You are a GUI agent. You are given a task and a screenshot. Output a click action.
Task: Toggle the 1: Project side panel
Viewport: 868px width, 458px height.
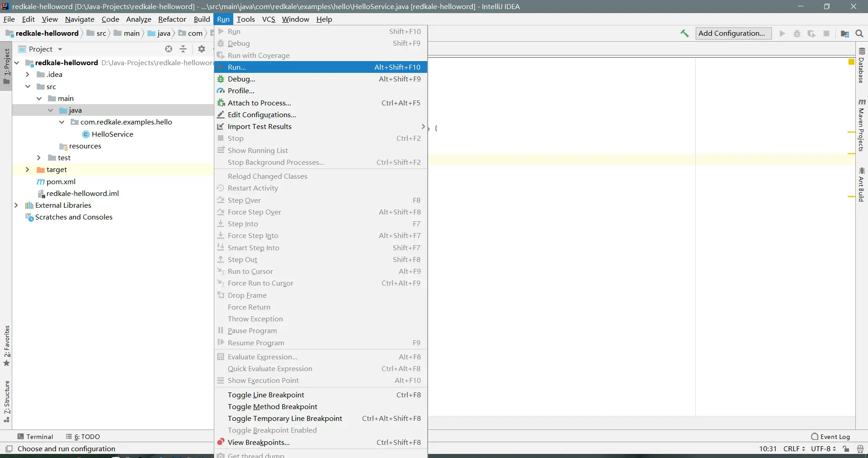pos(6,67)
